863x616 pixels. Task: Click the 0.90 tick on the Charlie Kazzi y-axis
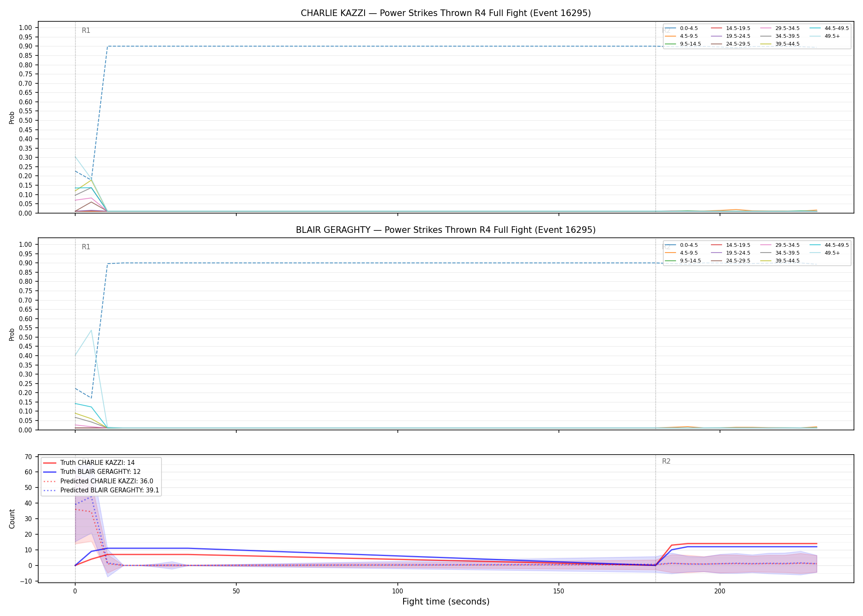click(25, 46)
